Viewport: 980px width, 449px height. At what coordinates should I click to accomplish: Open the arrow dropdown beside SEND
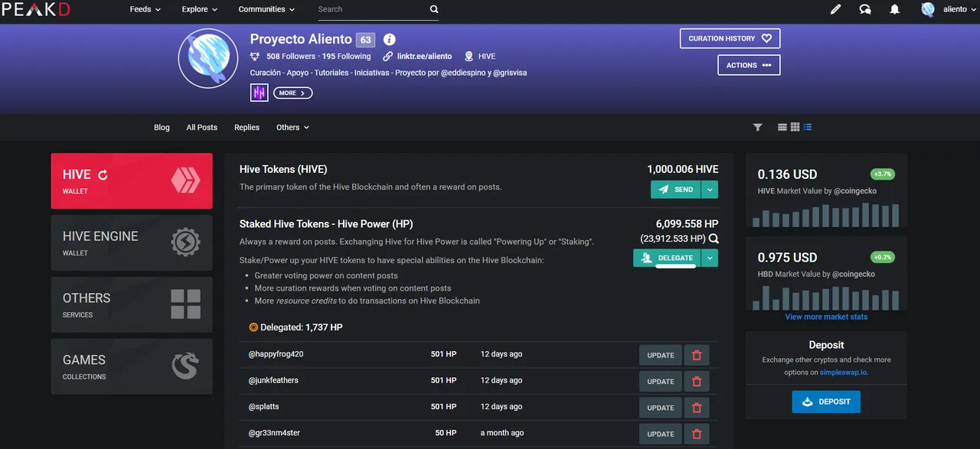(x=710, y=189)
